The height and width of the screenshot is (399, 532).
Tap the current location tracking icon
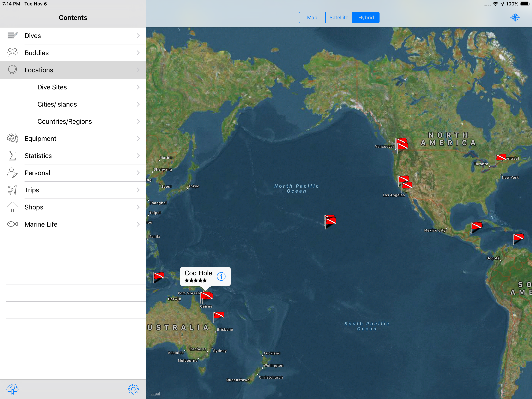[515, 18]
